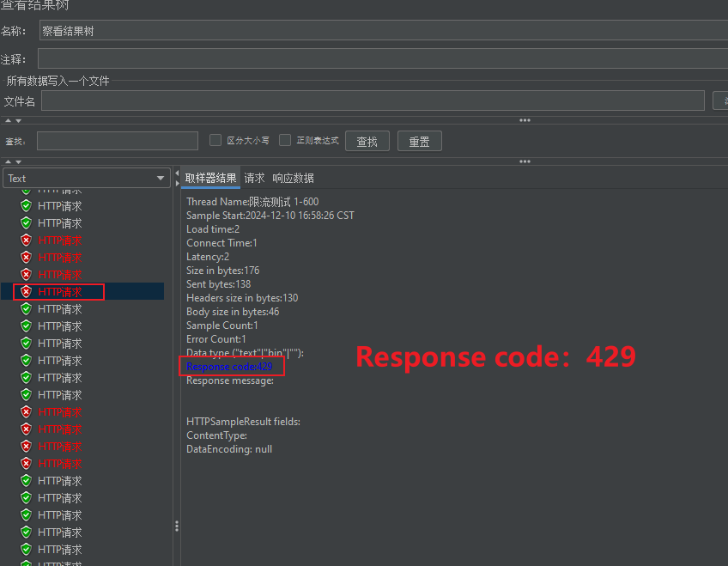Click the red error shield on highlighted HTTP请求
Viewport: 728px width, 566px height.
click(x=26, y=292)
